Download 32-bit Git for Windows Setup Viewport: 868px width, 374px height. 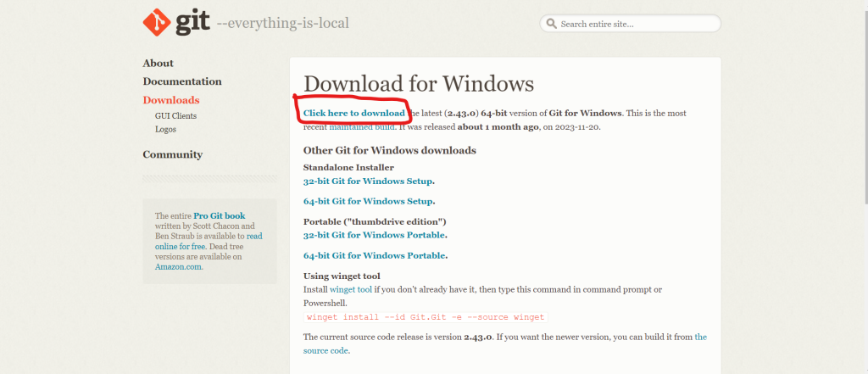click(x=368, y=181)
